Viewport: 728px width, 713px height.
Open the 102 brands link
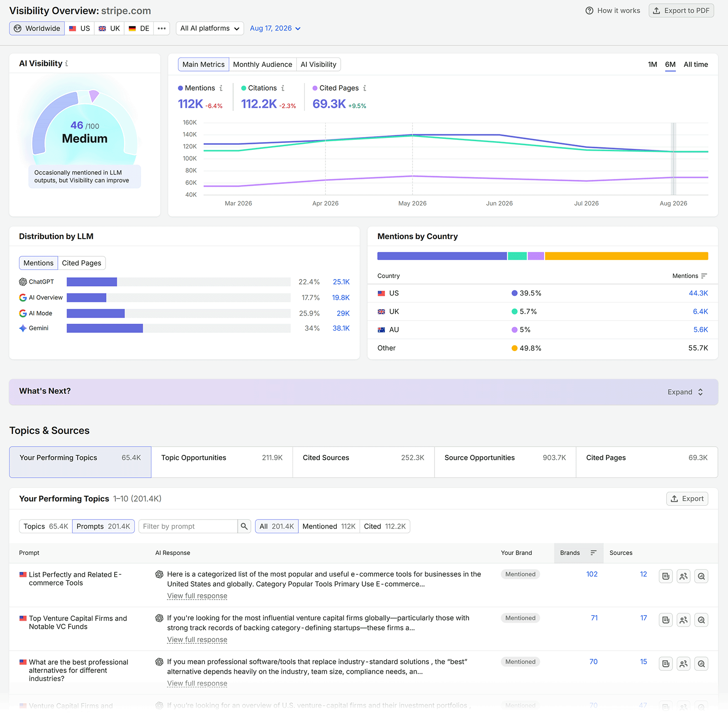click(x=592, y=574)
